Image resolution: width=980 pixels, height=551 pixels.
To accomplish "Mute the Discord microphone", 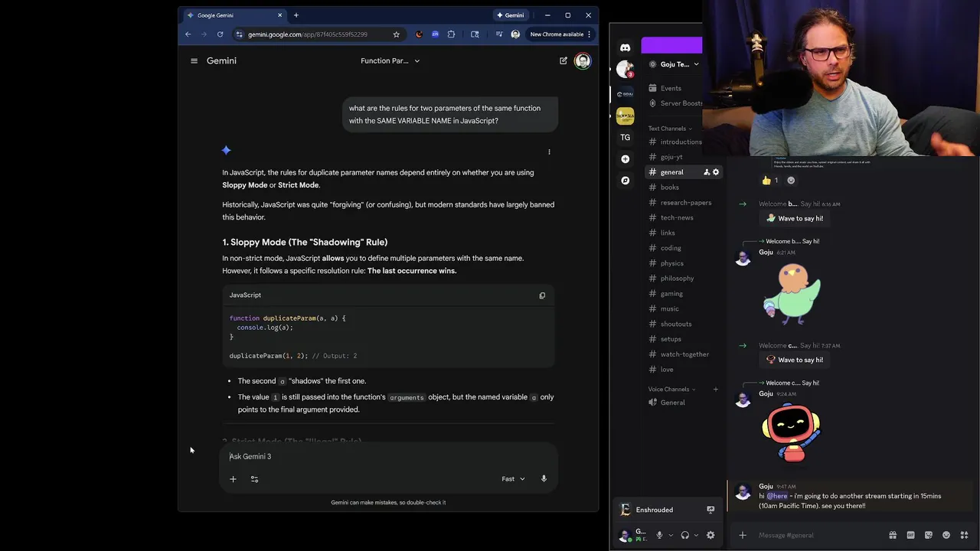I will [659, 536].
